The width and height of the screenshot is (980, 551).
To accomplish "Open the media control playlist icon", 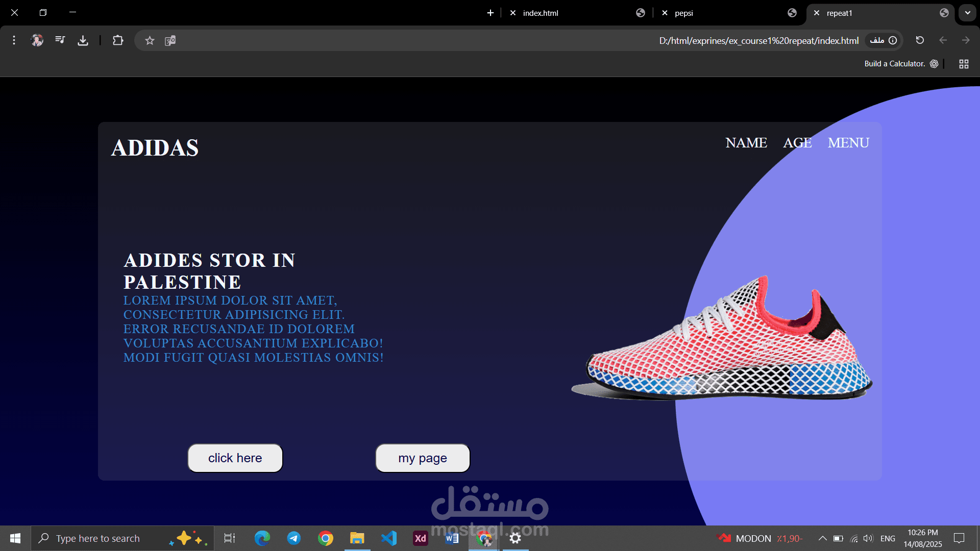I will pos(60,40).
